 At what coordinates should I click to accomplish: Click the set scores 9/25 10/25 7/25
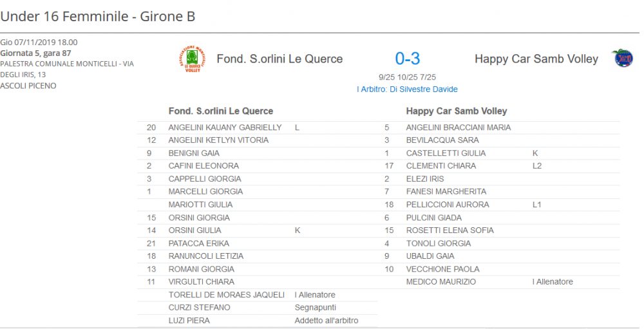coord(407,77)
